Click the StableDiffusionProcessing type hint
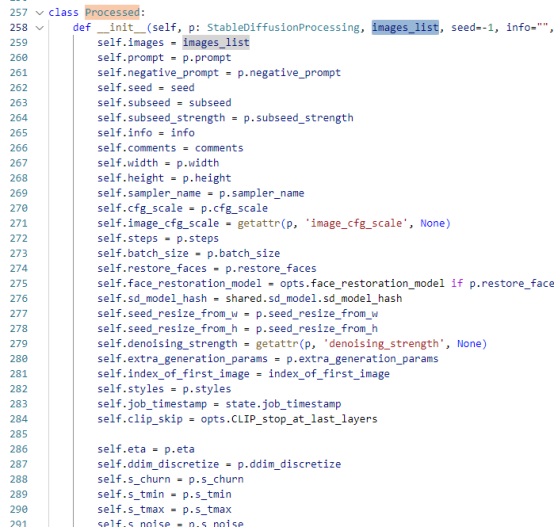 pos(283,27)
